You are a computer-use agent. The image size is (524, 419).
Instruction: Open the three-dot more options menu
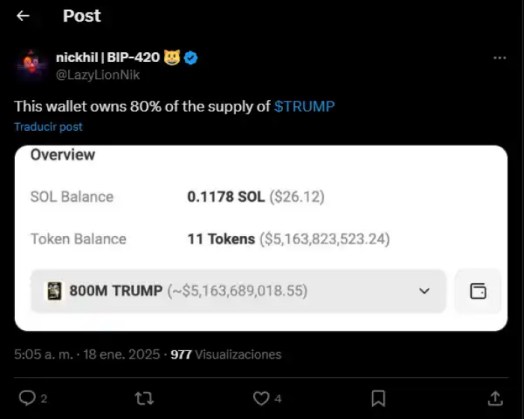[500, 58]
